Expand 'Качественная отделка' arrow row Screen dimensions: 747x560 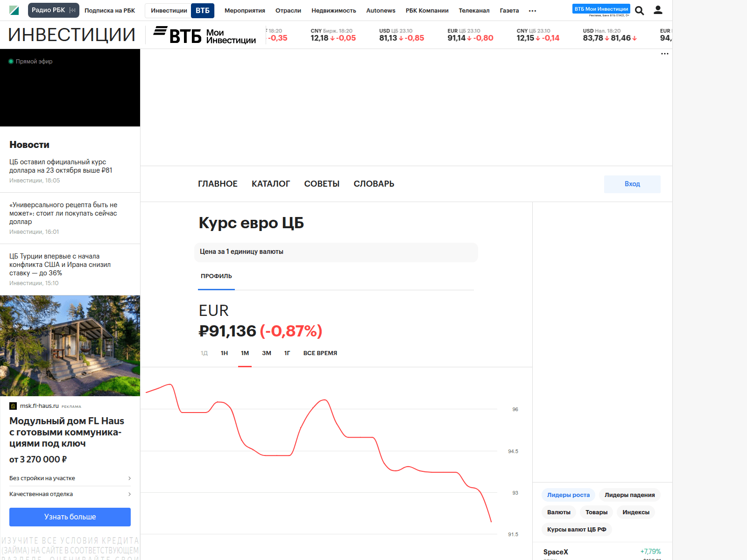[70, 494]
